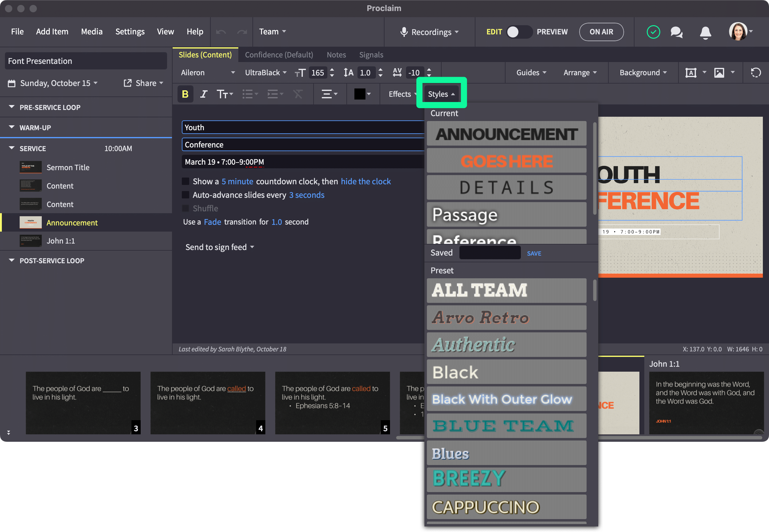Collapse the PRE-SERVICE LOOP section
The width and height of the screenshot is (769, 532).
(x=12, y=107)
